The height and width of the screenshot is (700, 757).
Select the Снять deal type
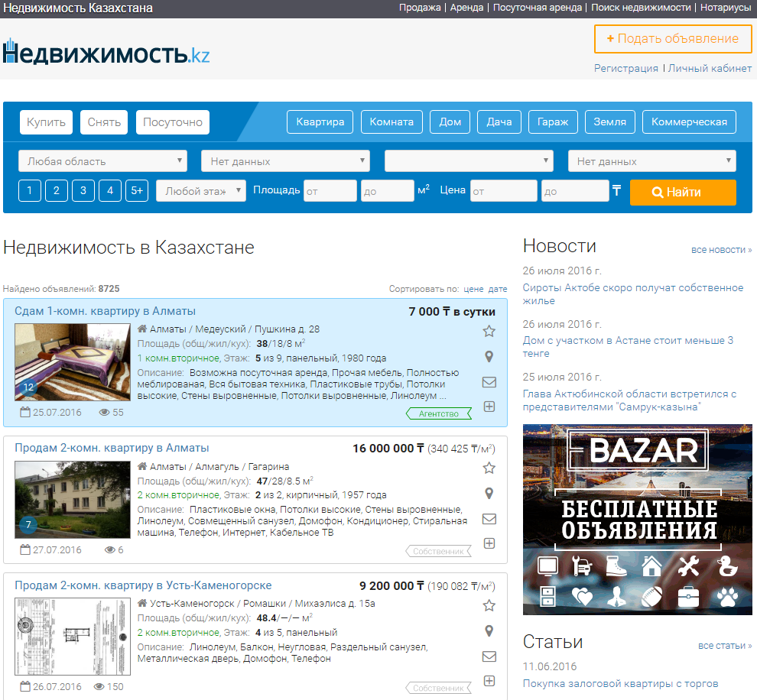[104, 122]
